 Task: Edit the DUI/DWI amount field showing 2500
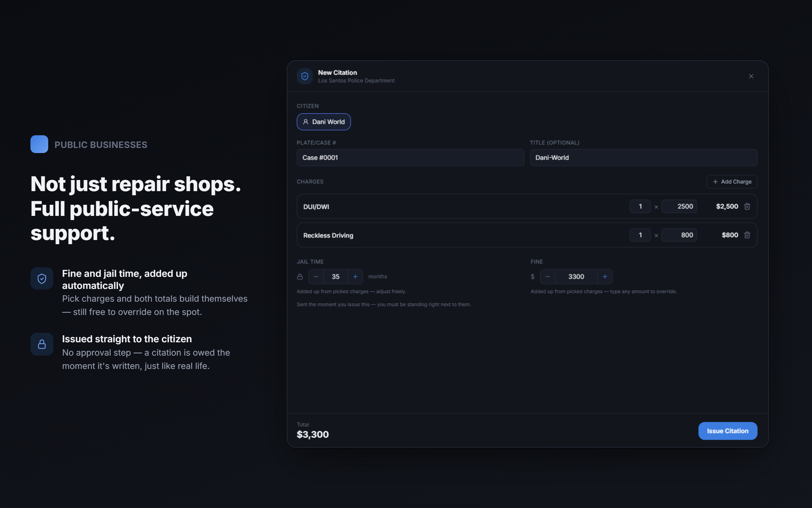(x=679, y=206)
